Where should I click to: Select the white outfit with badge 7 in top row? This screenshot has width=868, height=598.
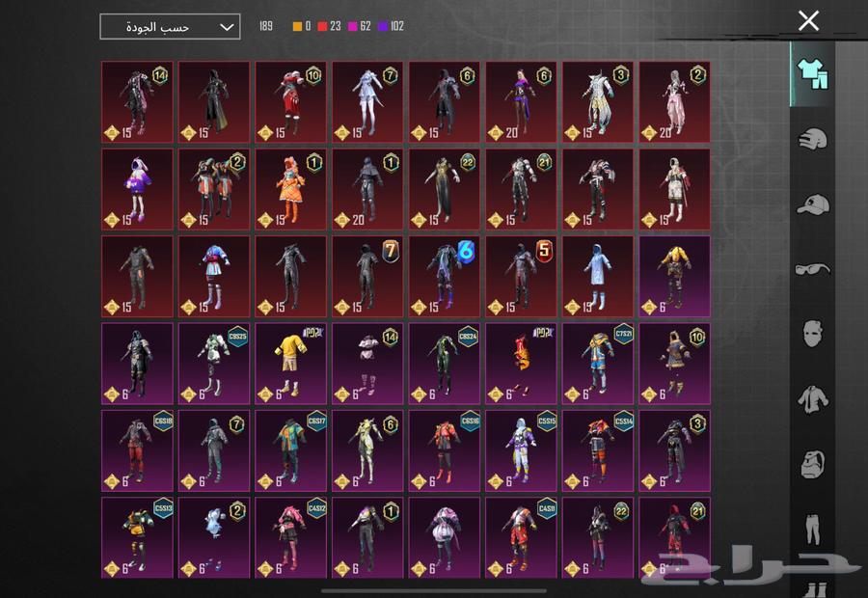(367, 102)
